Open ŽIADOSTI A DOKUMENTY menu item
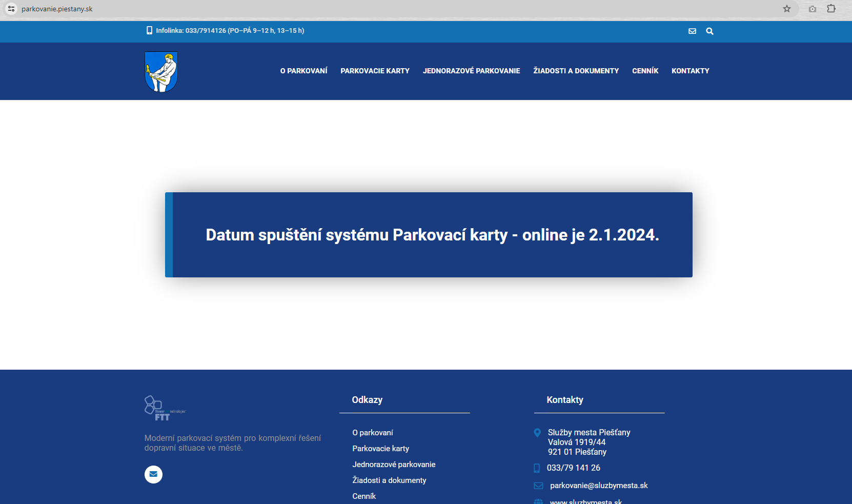Image resolution: width=852 pixels, height=504 pixels. (576, 71)
